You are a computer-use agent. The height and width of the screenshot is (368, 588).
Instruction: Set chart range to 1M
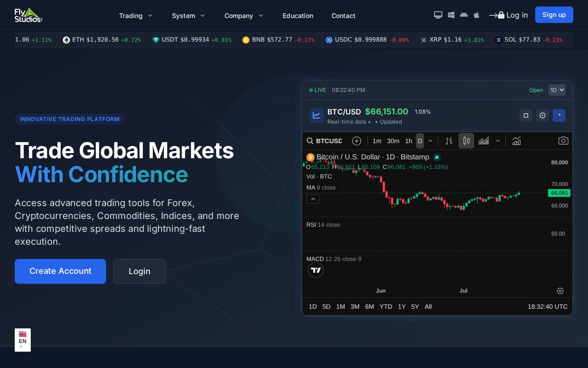tap(341, 307)
